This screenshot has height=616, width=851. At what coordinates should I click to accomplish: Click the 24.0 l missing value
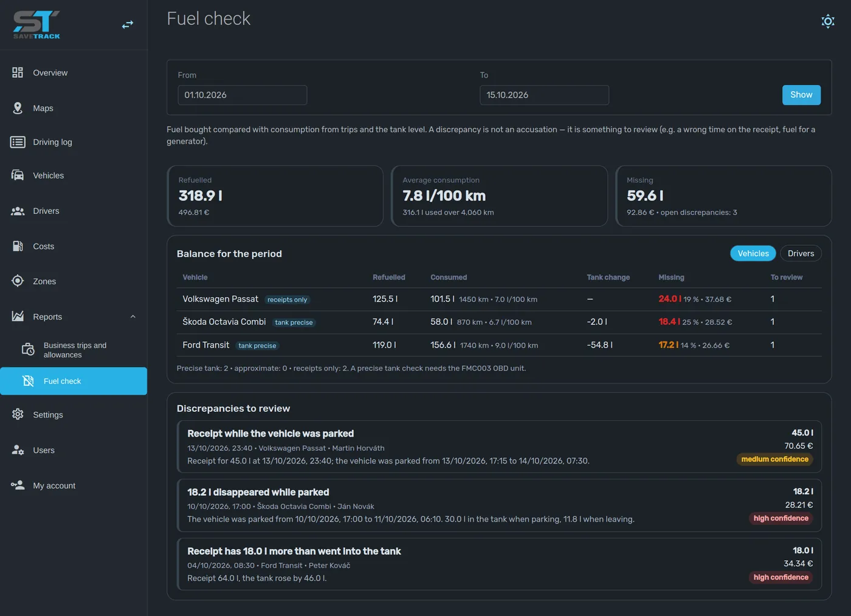click(669, 299)
